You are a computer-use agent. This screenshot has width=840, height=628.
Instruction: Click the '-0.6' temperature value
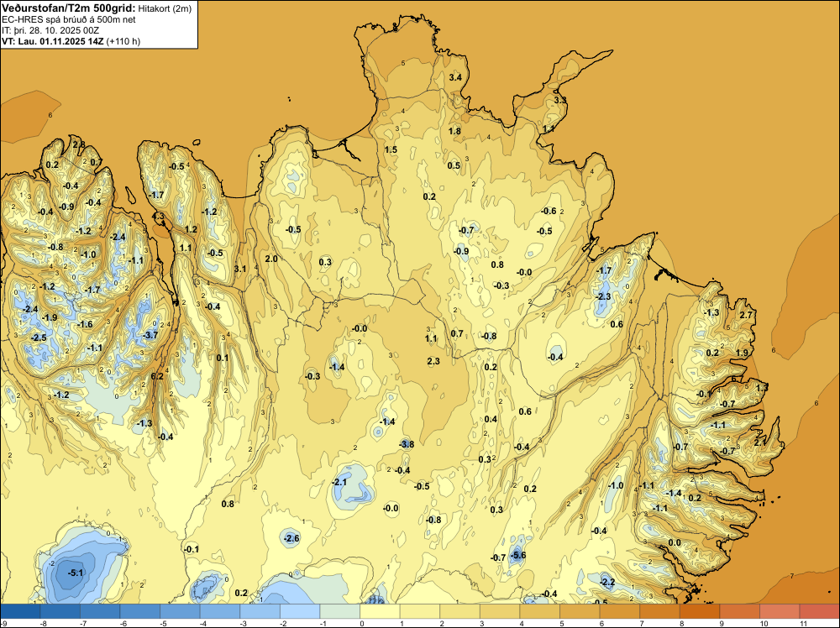[x=549, y=211]
